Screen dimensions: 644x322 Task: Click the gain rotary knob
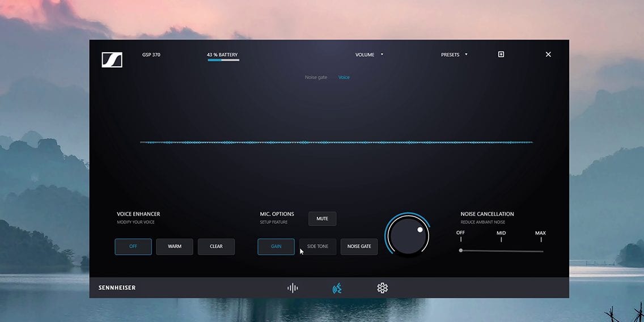407,236
